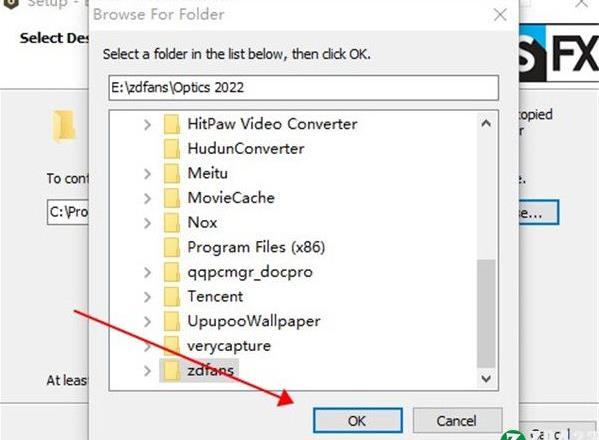The width and height of the screenshot is (599, 440).
Task: Expand the HitPaw Video Converter tree node
Action: pos(147,125)
